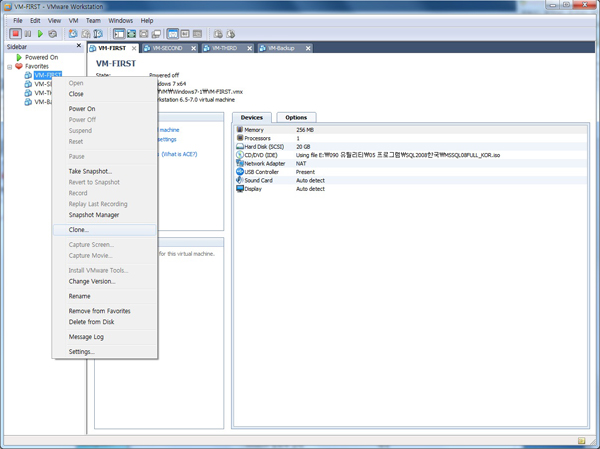The image size is (600, 449).
Task: Close the VM-Backup tab
Action: pyautogui.click(x=308, y=48)
